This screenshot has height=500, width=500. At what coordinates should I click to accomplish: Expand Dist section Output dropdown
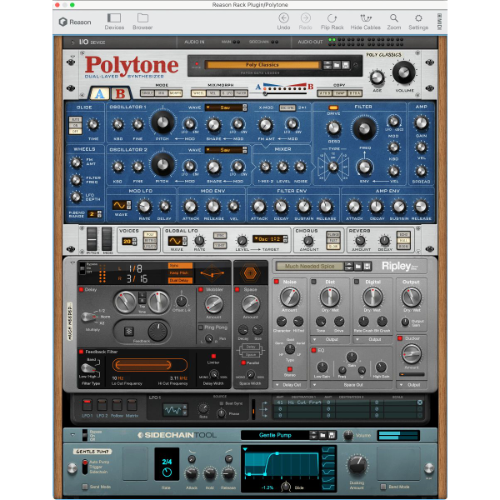click(x=329, y=339)
